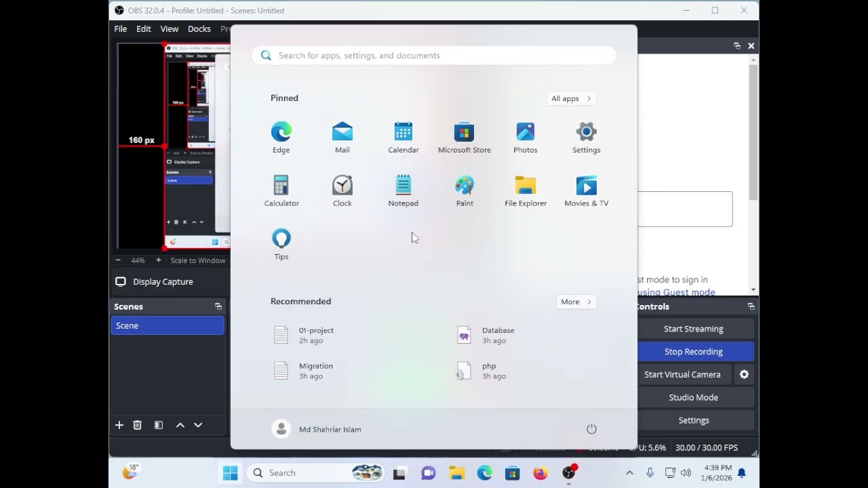Click Stop Recording in OBS
Image resolution: width=868 pixels, height=488 pixels.
(x=694, y=352)
